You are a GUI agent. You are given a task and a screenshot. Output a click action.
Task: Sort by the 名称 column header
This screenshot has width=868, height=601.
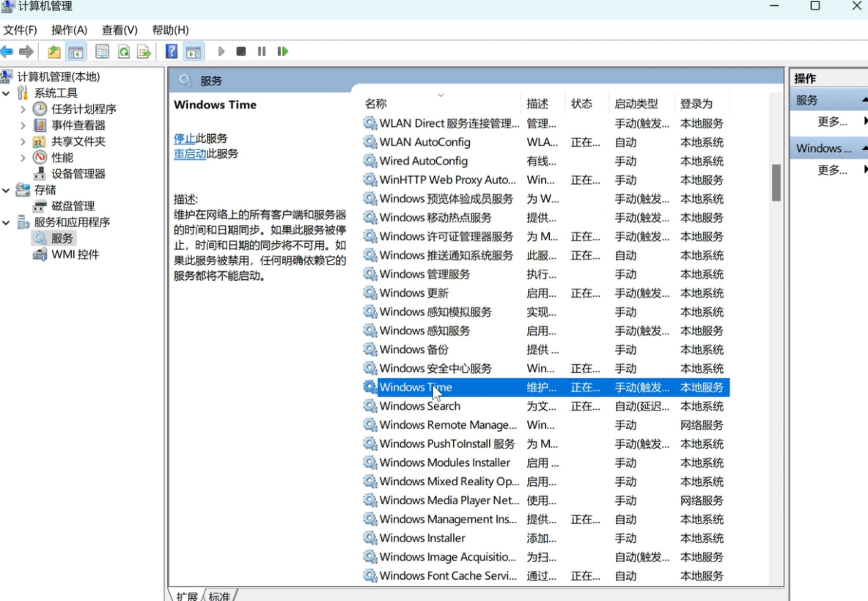[440, 103]
